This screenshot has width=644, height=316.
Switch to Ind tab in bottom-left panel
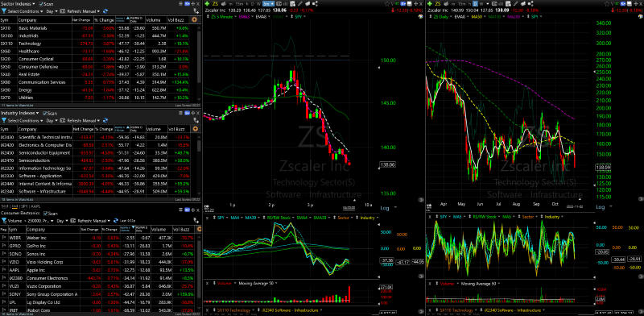14,206
